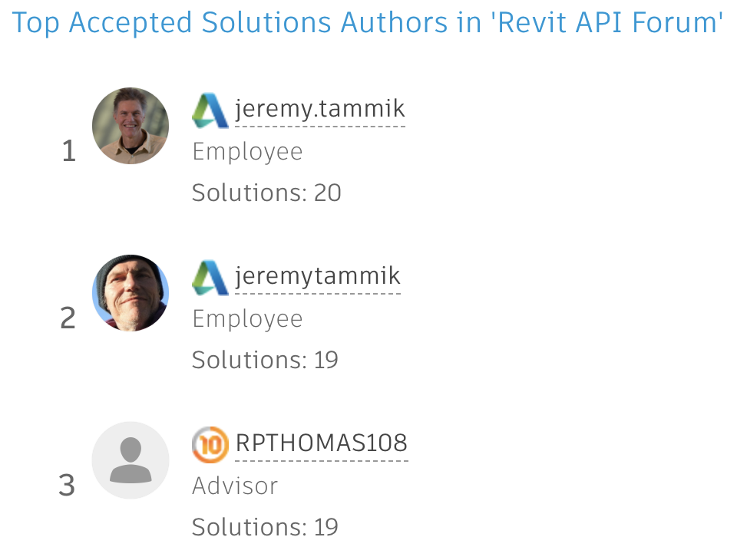The width and height of the screenshot is (737, 560).
Task: Click 'Solutions: 19' under RPTHOMAS108
Action: [265, 527]
